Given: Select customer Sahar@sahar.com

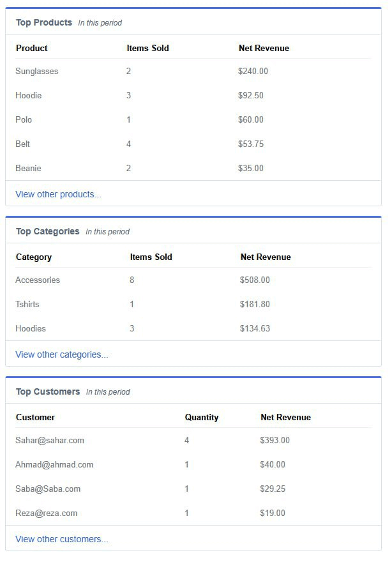Looking at the screenshot, I should coord(50,441).
